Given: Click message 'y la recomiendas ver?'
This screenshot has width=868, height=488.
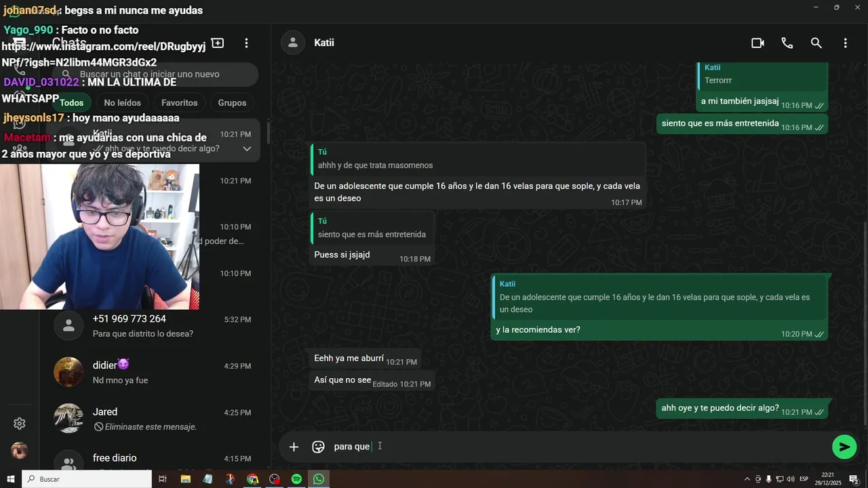Looking at the screenshot, I should coord(538,330).
